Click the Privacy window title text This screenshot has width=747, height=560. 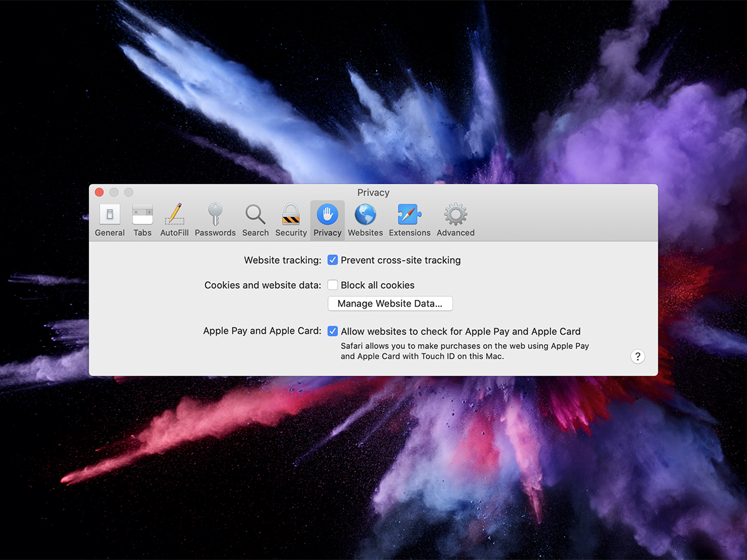pyautogui.click(x=374, y=193)
